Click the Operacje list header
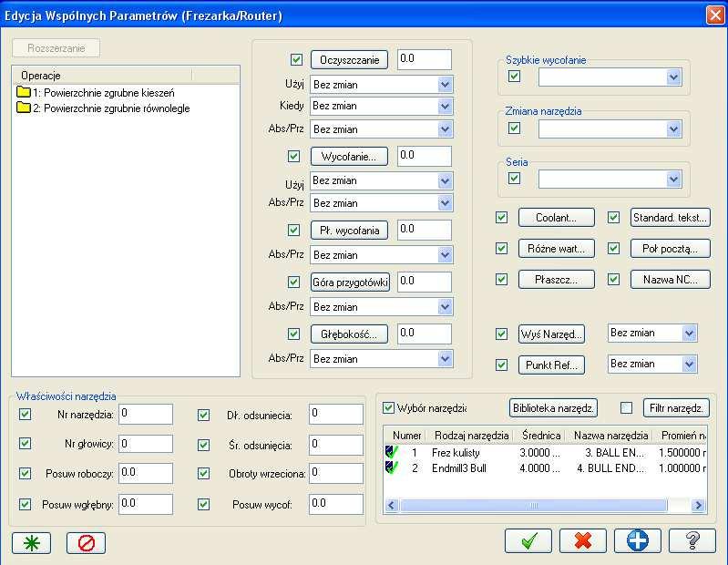This screenshot has width=728, height=565. click(102, 76)
